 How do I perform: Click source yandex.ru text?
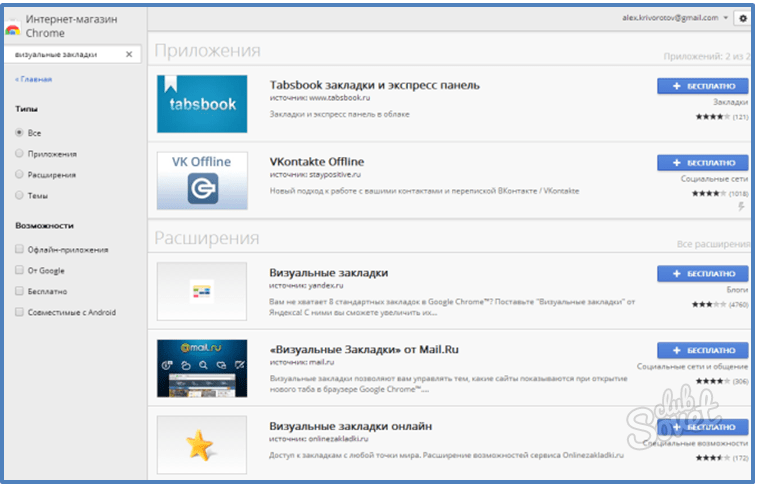click(x=306, y=285)
